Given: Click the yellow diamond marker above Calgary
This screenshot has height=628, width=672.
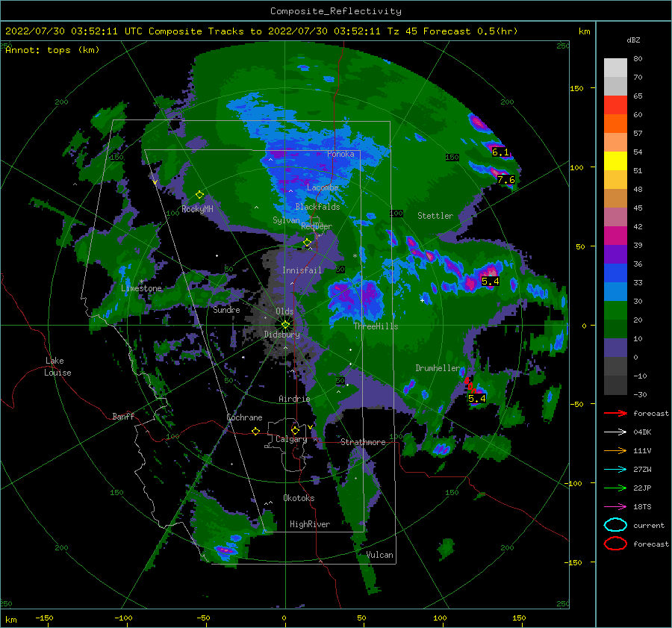Looking at the screenshot, I should (x=295, y=430).
